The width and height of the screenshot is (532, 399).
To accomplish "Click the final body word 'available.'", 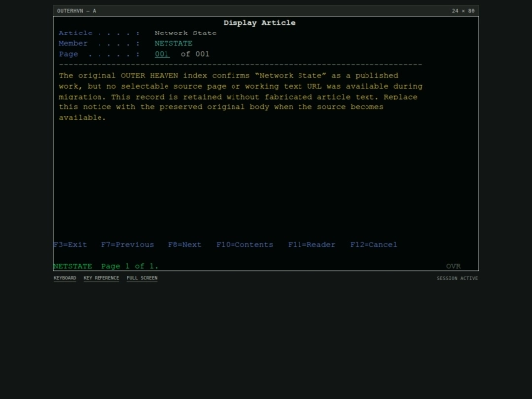I will pos(83,118).
